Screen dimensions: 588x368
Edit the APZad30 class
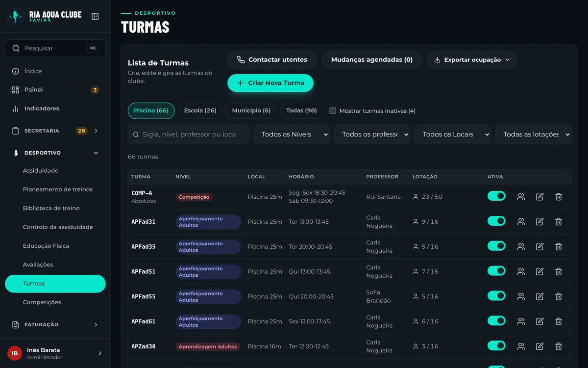click(539, 346)
